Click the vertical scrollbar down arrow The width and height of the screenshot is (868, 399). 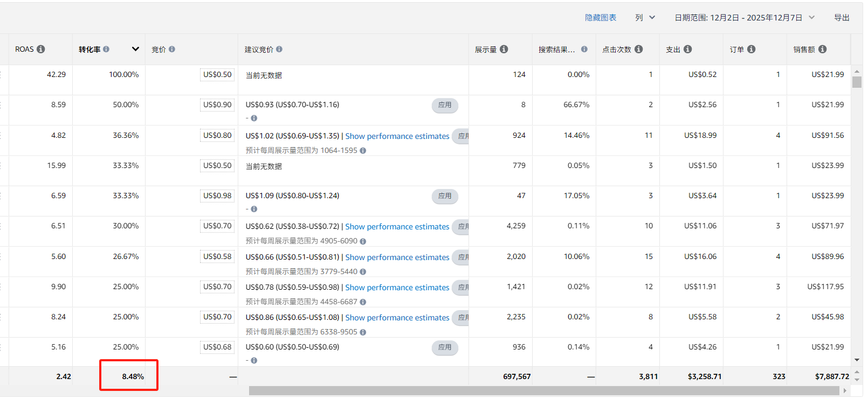(857, 360)
